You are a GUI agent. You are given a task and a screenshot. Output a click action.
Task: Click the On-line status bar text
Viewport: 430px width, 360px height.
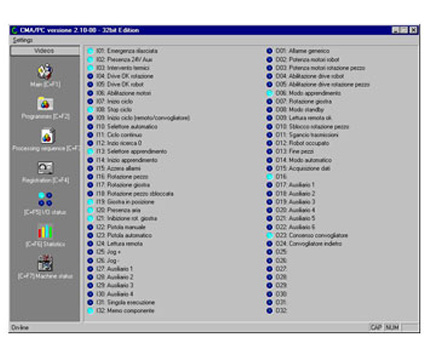tap(20, 327)
